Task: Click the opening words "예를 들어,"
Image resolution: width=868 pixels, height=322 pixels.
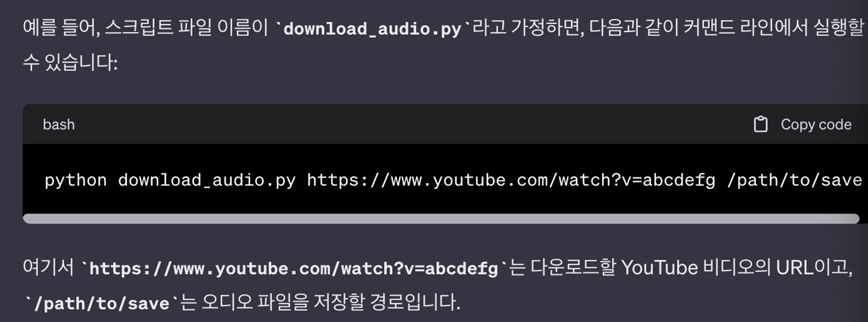Action: pos(62,28)
